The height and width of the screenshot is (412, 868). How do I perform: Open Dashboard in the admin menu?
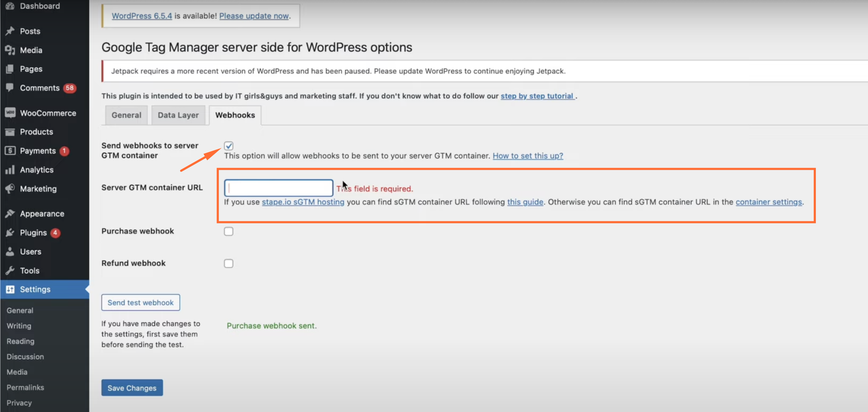(x=40, y=6)
